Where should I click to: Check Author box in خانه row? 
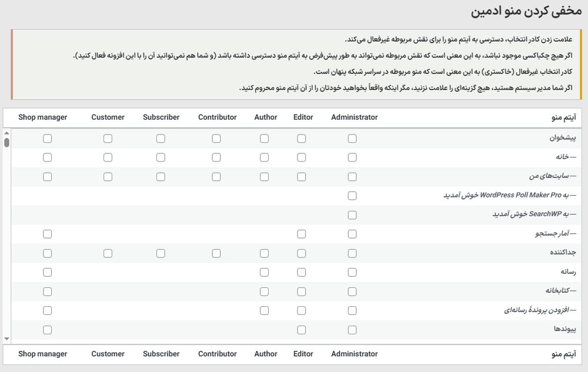point(264,157)
